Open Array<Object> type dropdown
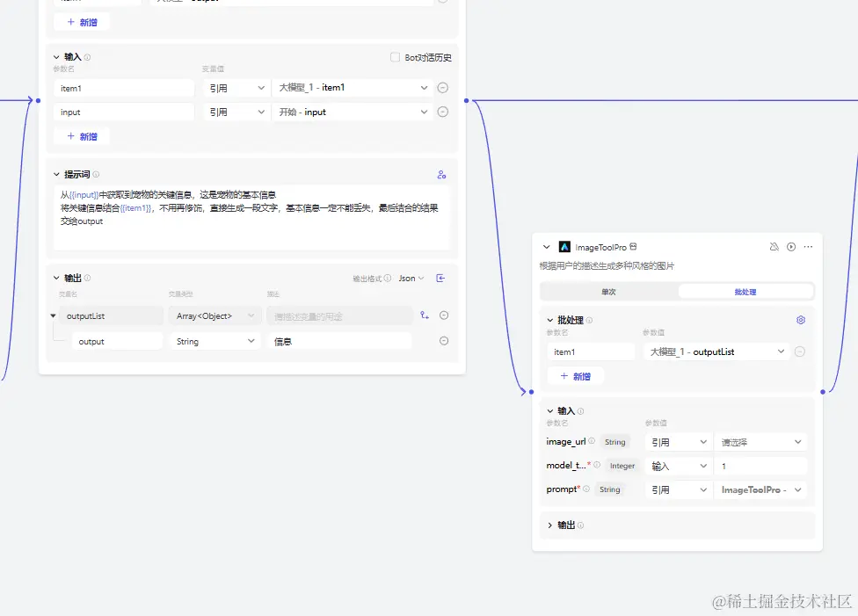 coord(215,315)
